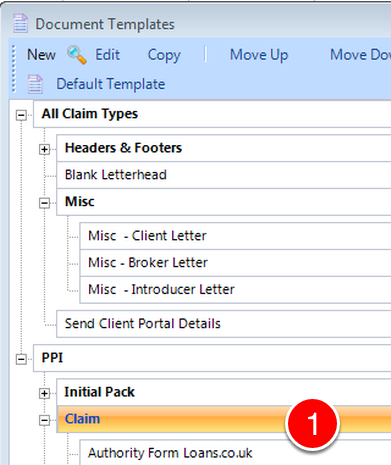Image resolution: width=391 pixels, height=465 pixels.
Task: Select the Initial Pack row
Action: (224, 392)
